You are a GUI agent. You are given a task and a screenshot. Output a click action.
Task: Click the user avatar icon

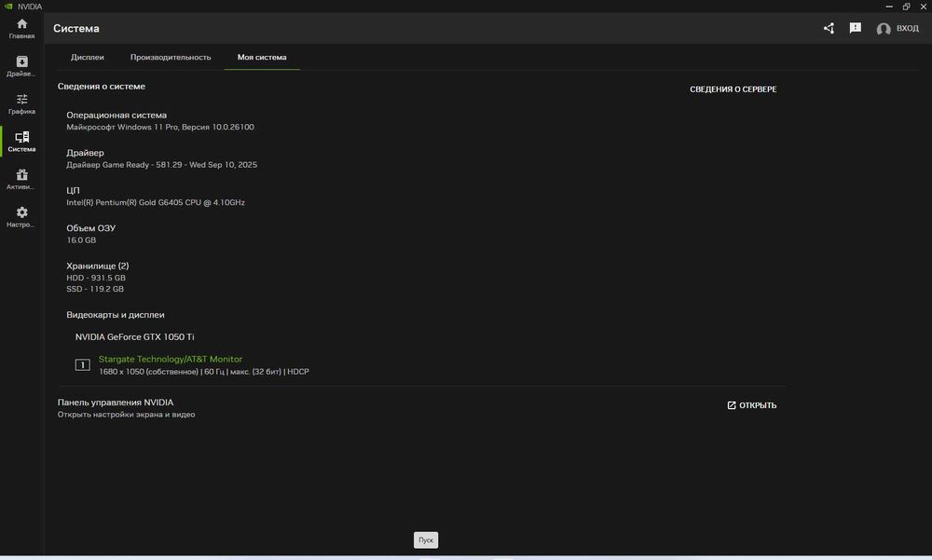point(884,29)
